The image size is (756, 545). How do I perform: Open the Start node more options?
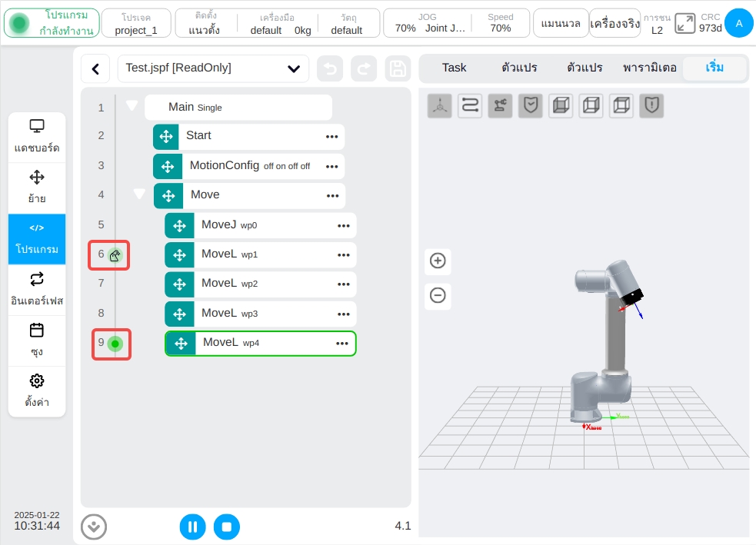coord(331,137)
